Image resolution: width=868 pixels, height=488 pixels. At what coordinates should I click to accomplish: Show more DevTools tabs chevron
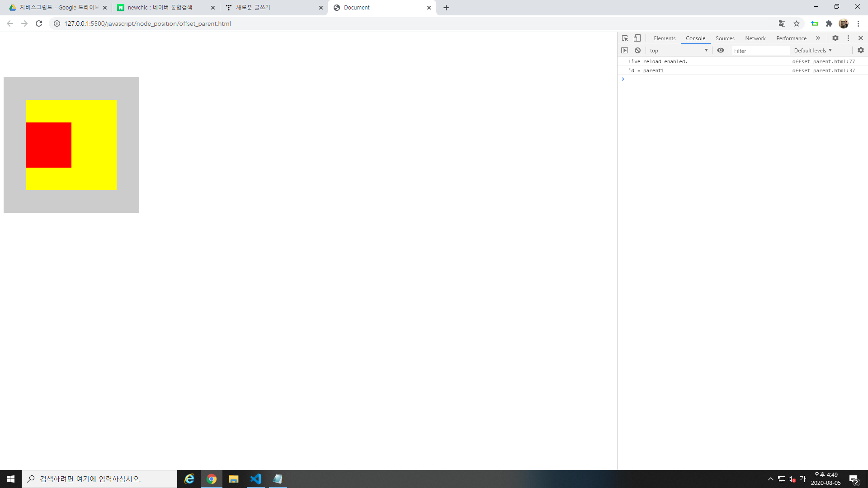pos(818,38)
